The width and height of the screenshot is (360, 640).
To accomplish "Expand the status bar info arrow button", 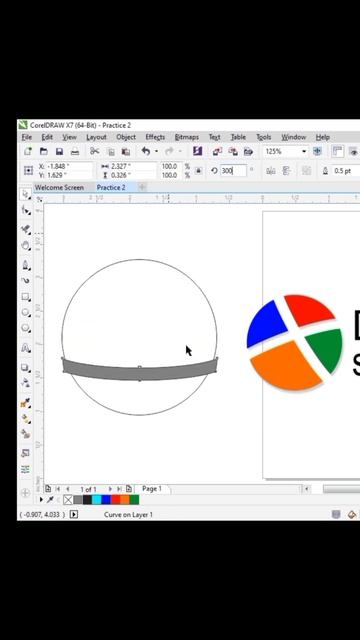I will click(74, 514).
